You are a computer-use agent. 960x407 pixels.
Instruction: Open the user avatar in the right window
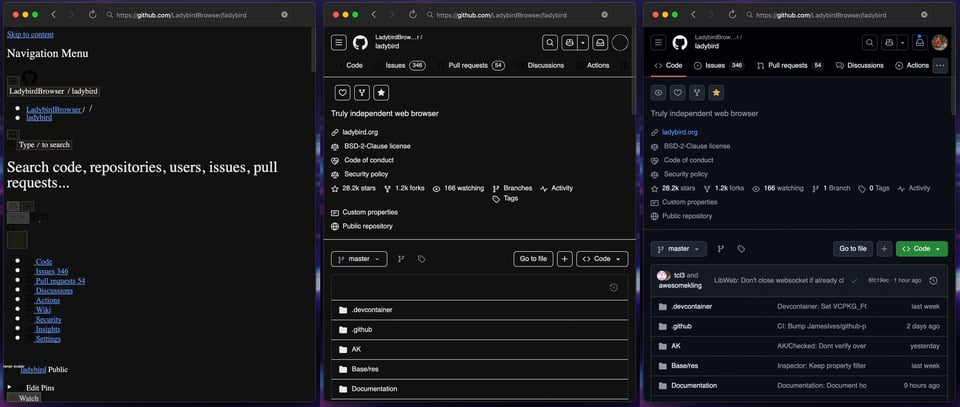(x=939, y=42)
